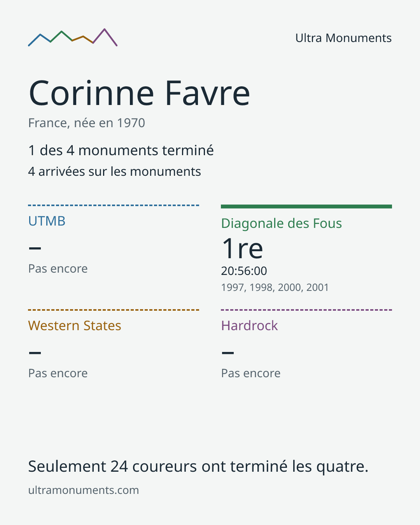Click the years '1997, 1998, 2000, 2001'
Screen dimensions: 420x525
coord(275,287)
